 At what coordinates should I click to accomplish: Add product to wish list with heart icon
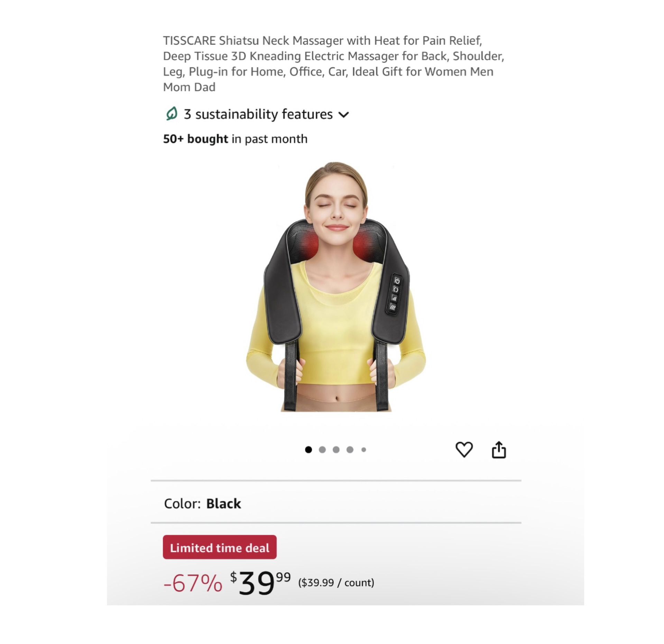pyautogui.click(x=464, y=450)
